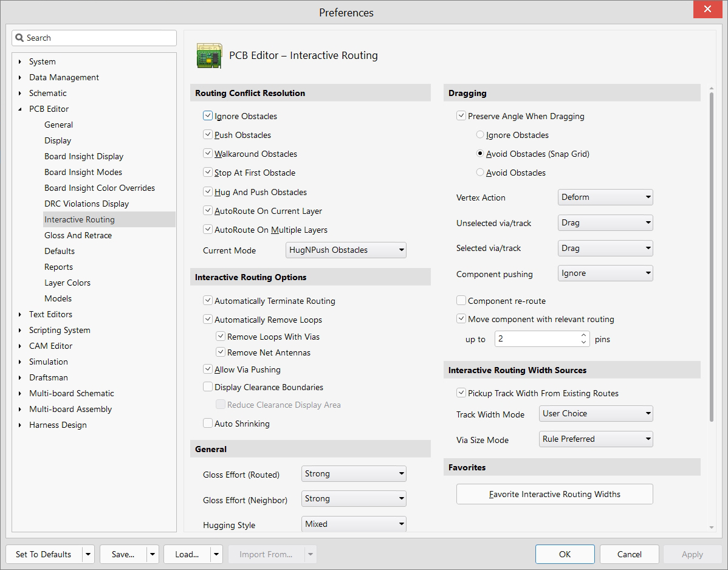Viewport: 728px width, 570px height.
Task: Open Unselected via/track dropdown
Action: [x=605, y=223]
